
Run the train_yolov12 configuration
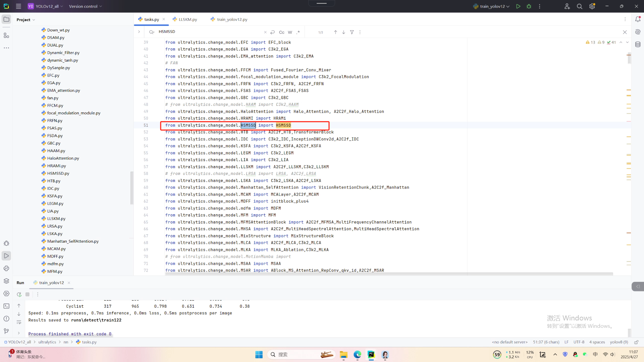(518, 6)
